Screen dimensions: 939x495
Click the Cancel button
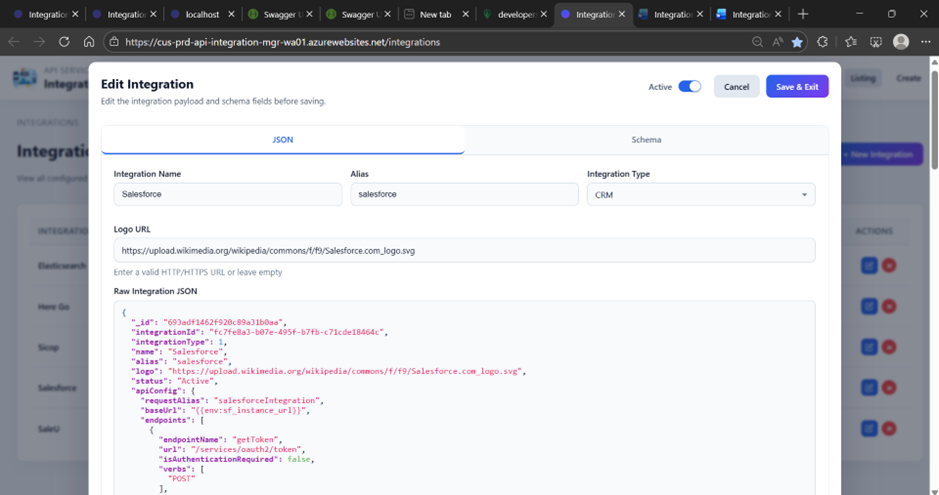coord(737,87)
